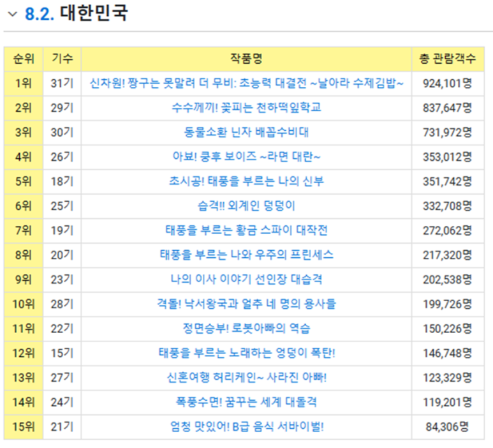Open 신혼여행 허리케인~ 사라진 아빠! link
This screenshot has height=448, width=493.
246,378
